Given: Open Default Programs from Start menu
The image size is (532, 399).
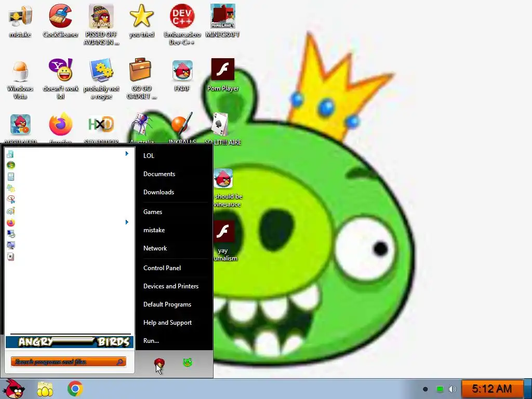Looking at the screenshot, I should (167, 304).
